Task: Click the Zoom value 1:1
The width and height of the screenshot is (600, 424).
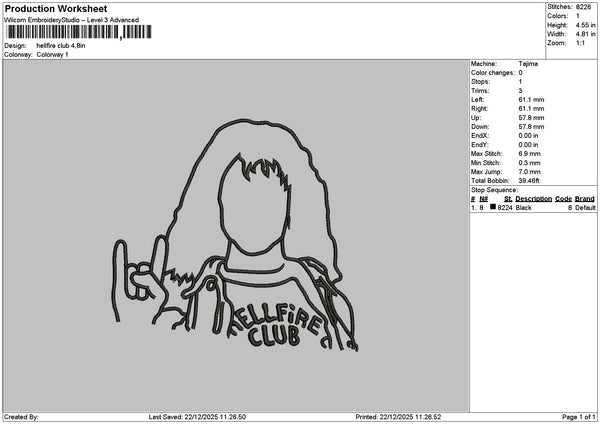Action: pyautogui.click(x=580, y=43)
